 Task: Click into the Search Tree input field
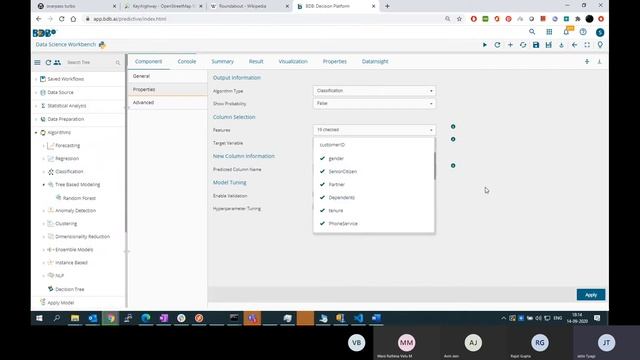tap(89, 62)
